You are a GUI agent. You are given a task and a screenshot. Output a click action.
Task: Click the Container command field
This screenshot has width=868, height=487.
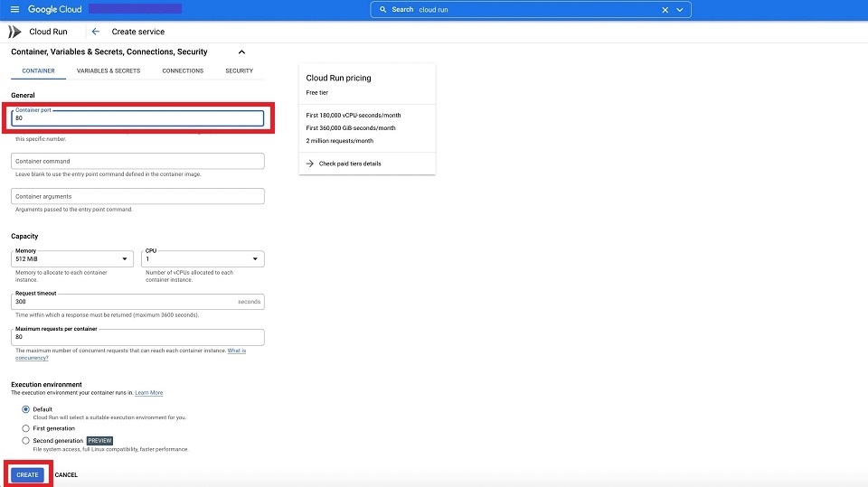[138, 161]
